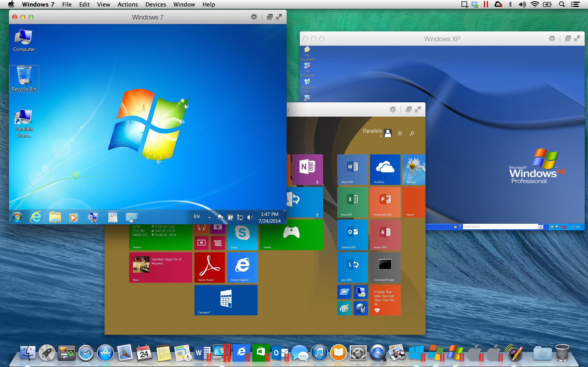Open Devices menu in Mac menu bar
The height and width of the screenshot is (367, 588).
tap(155, 5)
